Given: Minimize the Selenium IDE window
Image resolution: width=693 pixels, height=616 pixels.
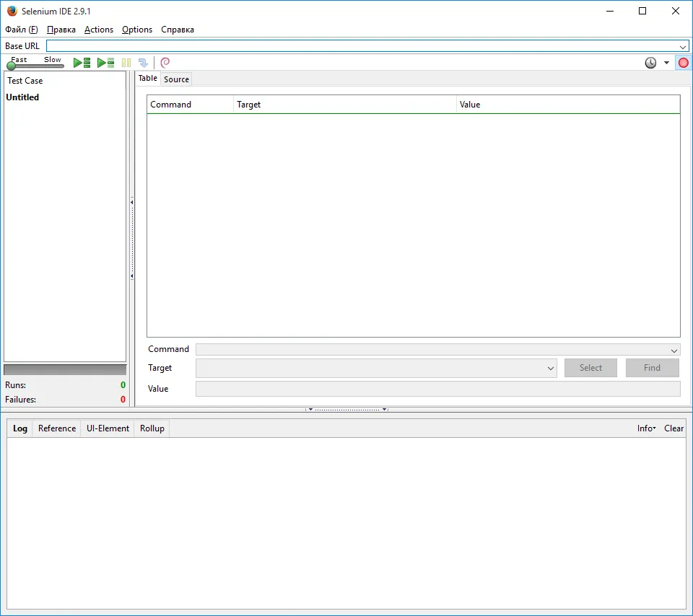Looking at the screenshot, I should pyautogui.click(x=610, y=11).
